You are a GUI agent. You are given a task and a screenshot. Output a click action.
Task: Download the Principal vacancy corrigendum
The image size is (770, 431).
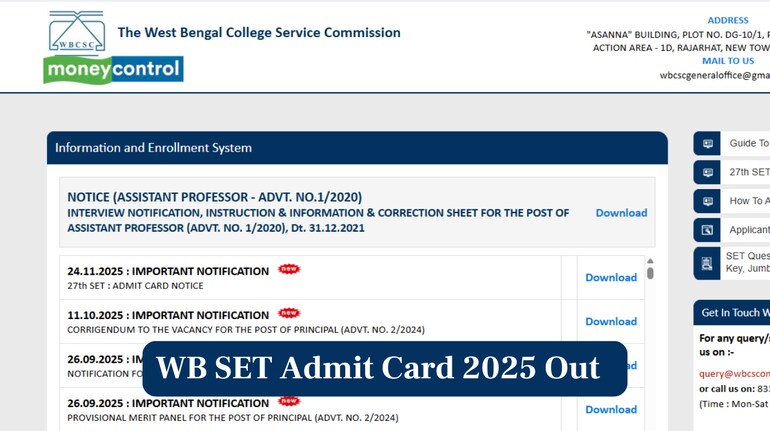click(x=611, y=322)
